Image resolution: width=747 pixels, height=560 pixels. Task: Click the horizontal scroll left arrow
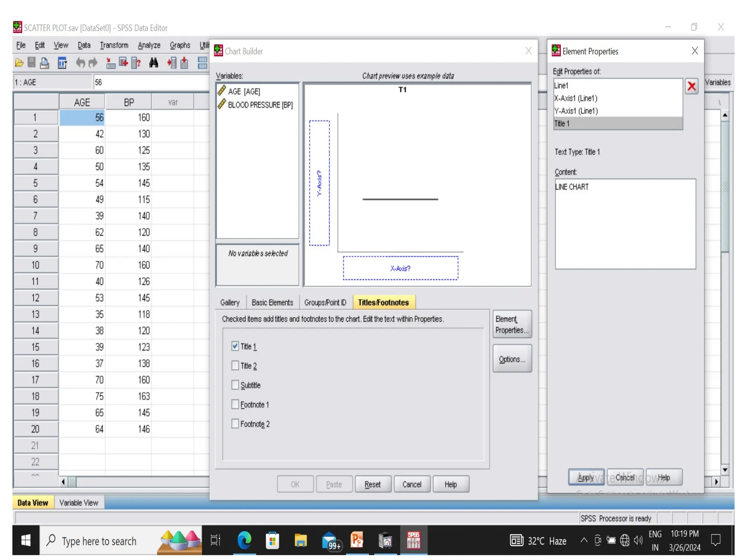[x=63, y=482]
